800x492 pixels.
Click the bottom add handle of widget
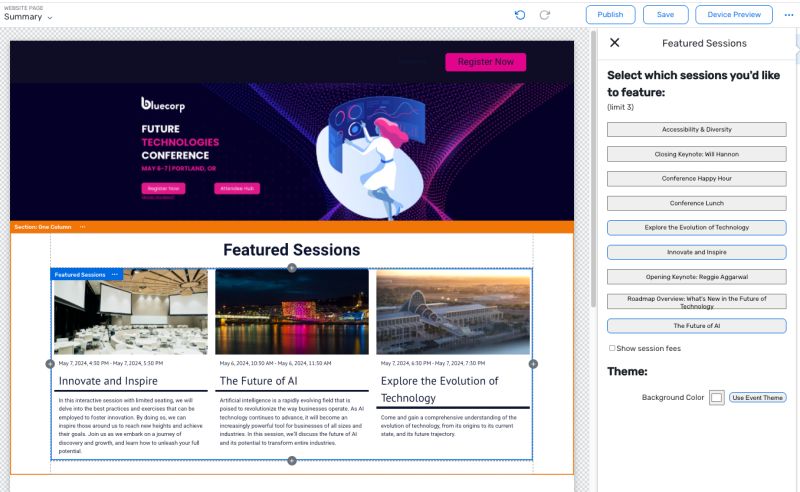292,461
